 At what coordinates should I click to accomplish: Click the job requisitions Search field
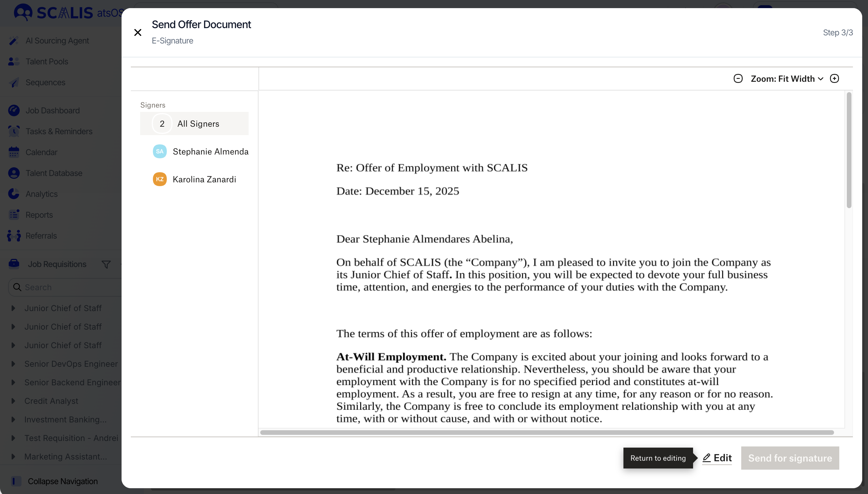[x=68, y=287]
